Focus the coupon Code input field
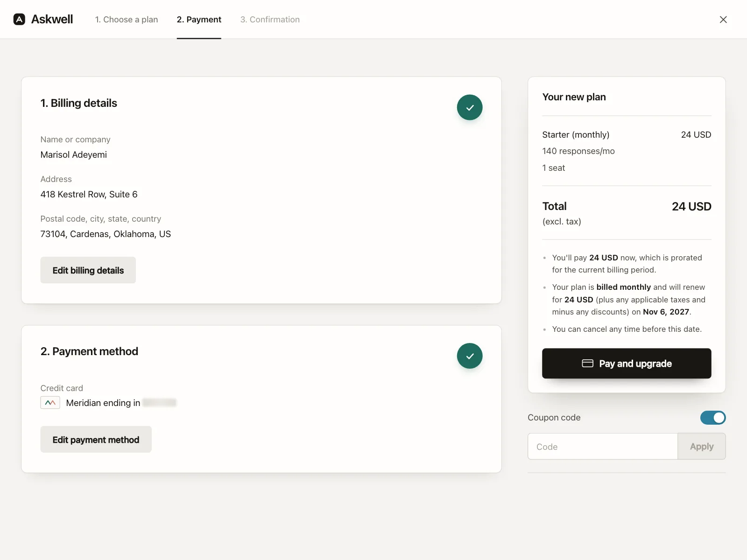Viewport: 747px width, 560px height. click(x=603, y=447)
